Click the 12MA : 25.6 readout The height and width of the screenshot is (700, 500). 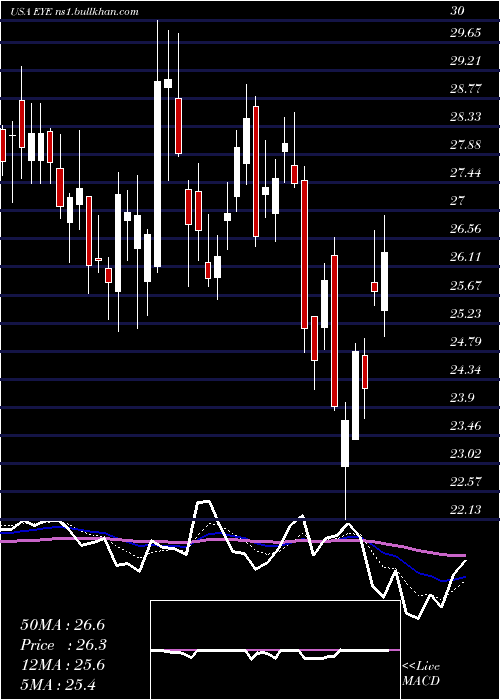63,665
